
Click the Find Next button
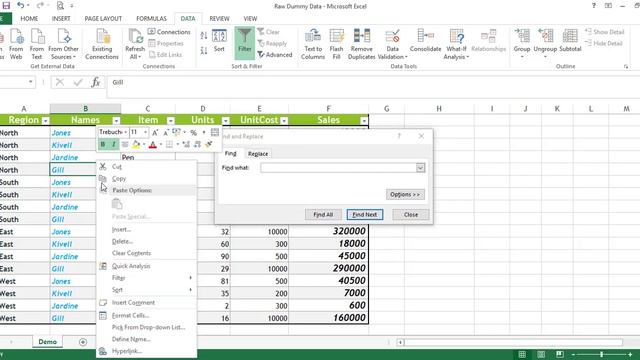[364, 215]
